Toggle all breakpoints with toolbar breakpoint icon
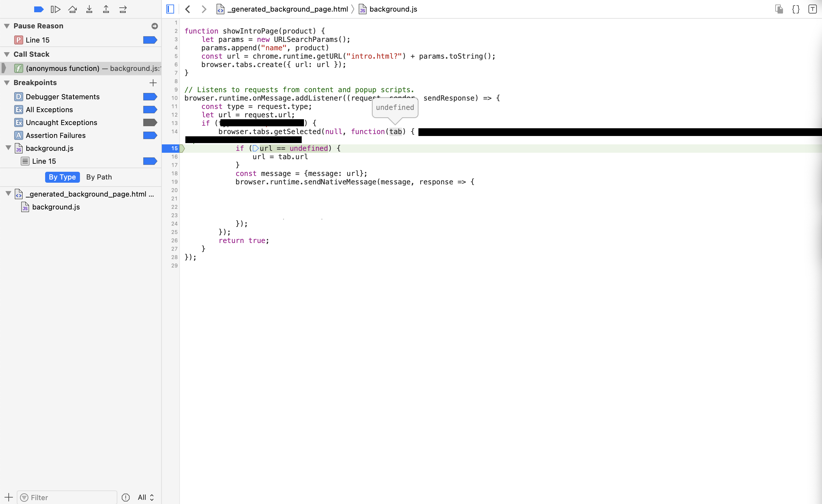 [39, 9]
